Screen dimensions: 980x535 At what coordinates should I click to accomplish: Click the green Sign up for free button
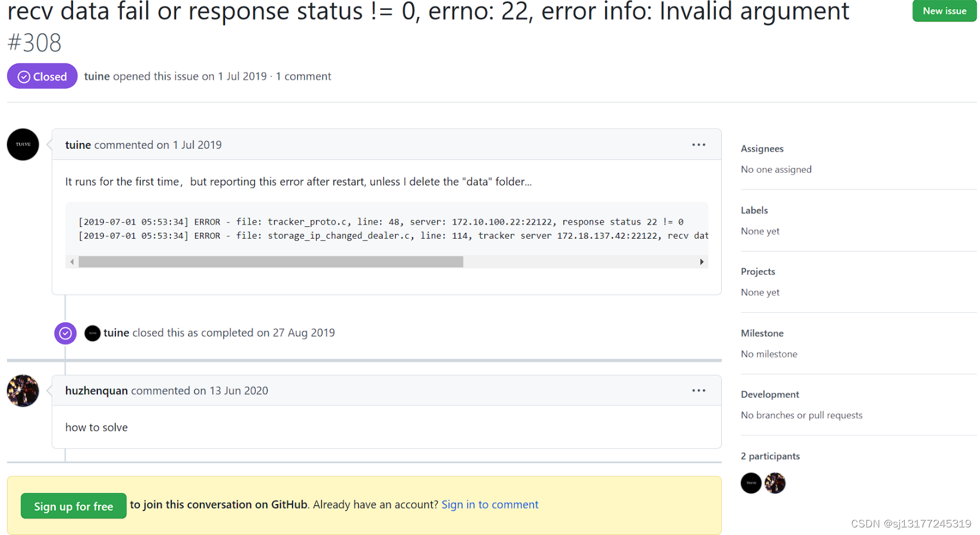tap(73, 505)
